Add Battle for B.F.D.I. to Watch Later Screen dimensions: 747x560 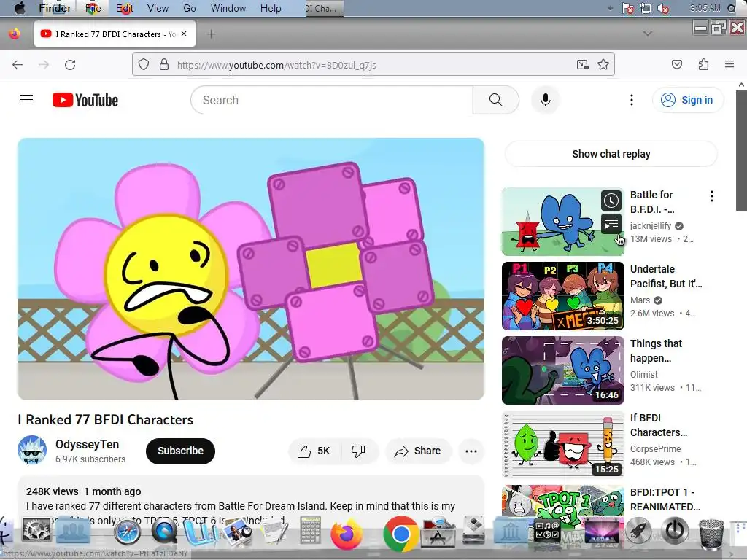click(x=611, y=201)
